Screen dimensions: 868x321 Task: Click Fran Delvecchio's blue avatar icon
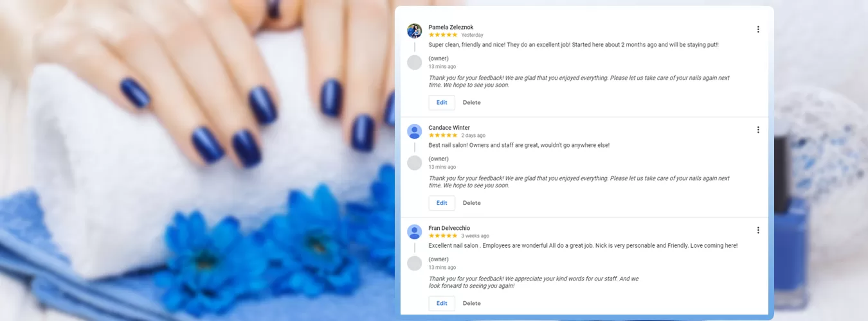(x=415, y=232)
